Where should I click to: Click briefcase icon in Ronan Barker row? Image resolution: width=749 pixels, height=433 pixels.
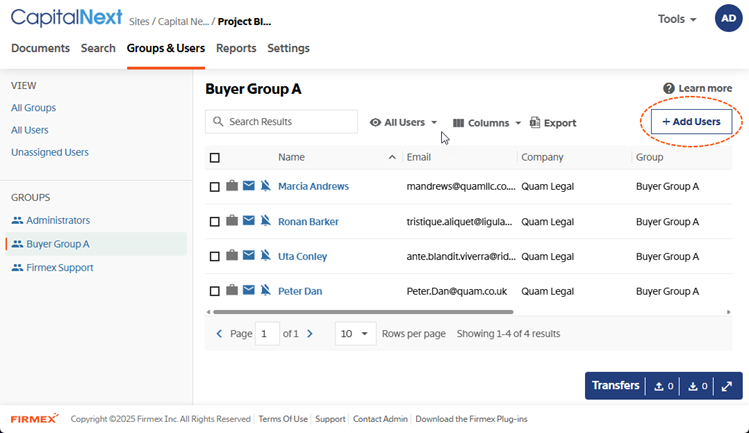click(232, 220)
